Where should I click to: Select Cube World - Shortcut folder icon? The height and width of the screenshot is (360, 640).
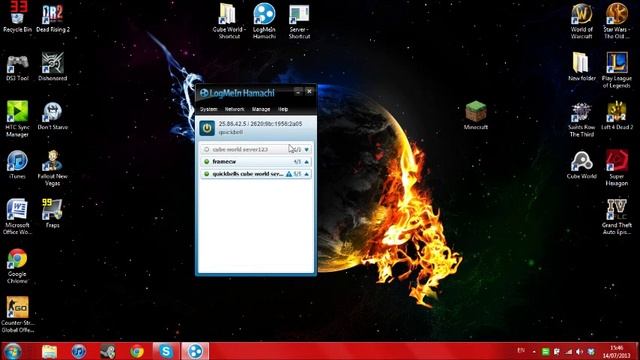pos(229,21)
